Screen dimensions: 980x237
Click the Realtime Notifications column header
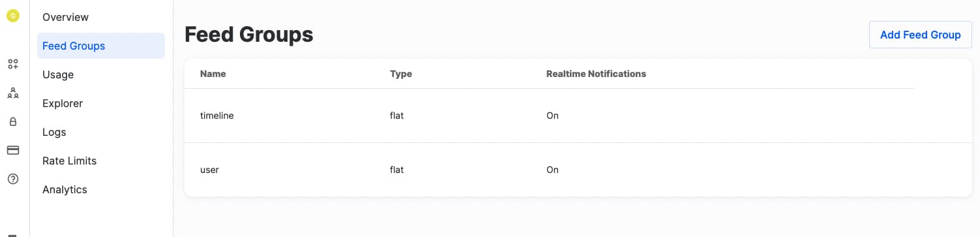click(x=596, y=74)
